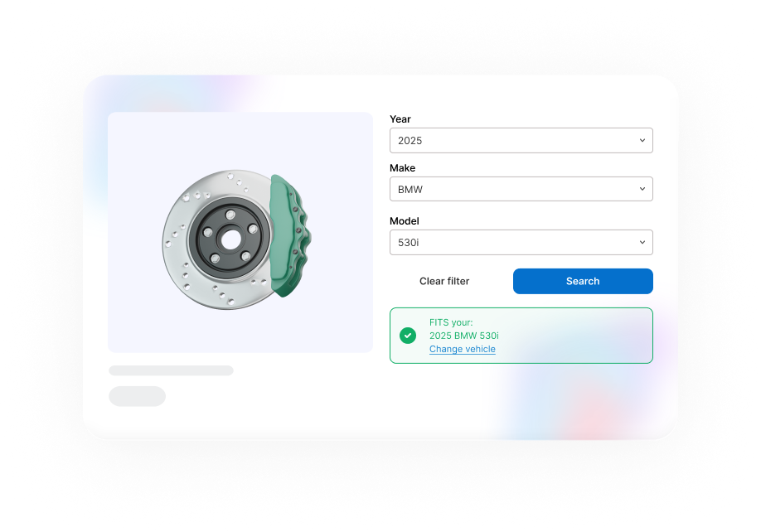761x532 pixels.
Task: Click the "FITS your:" confirmation text
Action: point(450,322)
